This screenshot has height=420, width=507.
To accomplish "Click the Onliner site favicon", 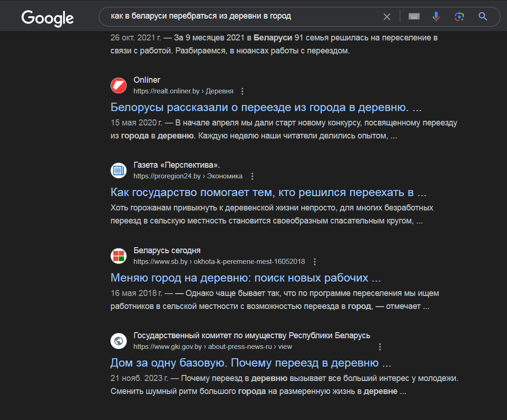I will tap(119, 85).
